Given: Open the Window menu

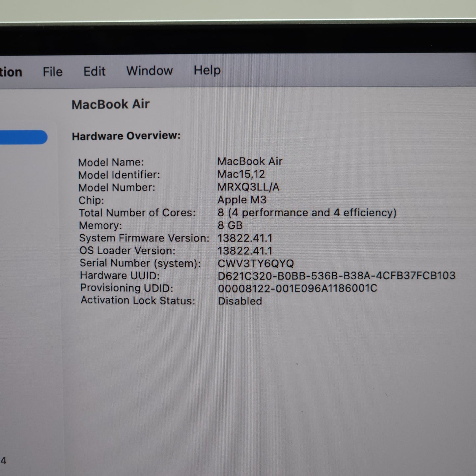Looking at the screenshot, I should coord(149,70).
